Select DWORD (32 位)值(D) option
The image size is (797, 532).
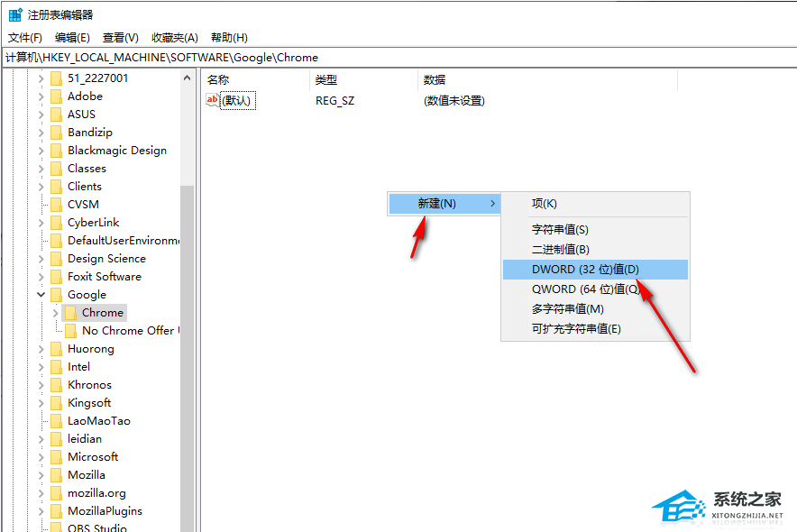click(x=595, y=270)
